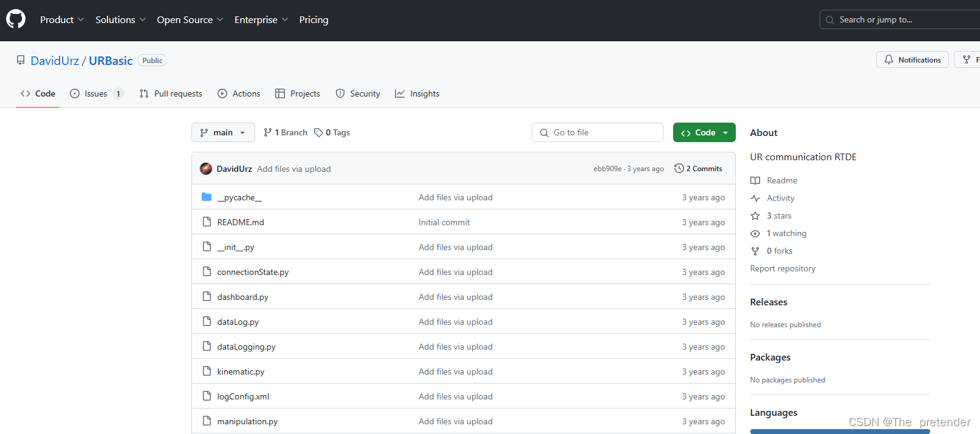Open DavidUrz author link in commit header
The image size is (980, 434).
235,169
